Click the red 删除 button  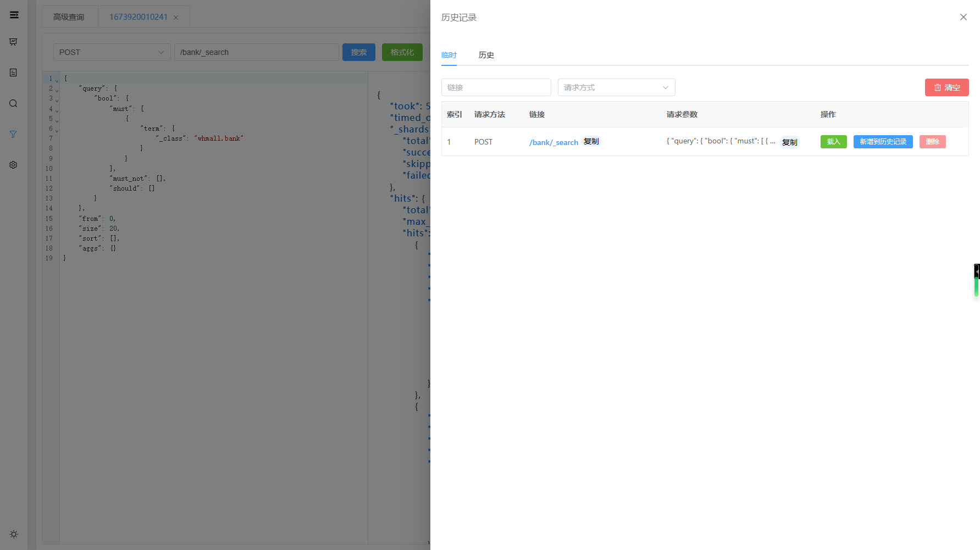(933, 142)
